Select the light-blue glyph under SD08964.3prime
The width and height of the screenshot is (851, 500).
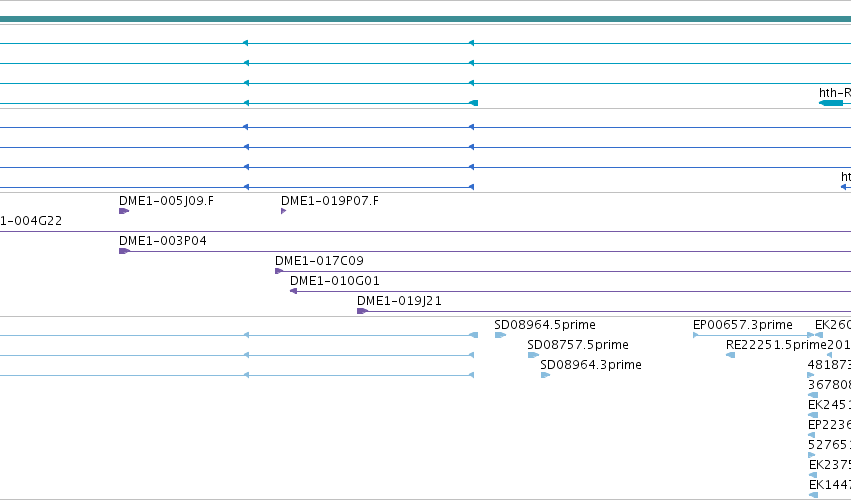pyautogui.click(x=545, y=375)
